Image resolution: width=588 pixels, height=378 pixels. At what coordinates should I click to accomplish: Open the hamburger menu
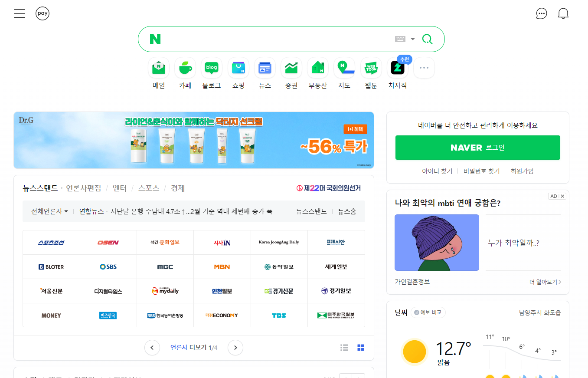20,13
